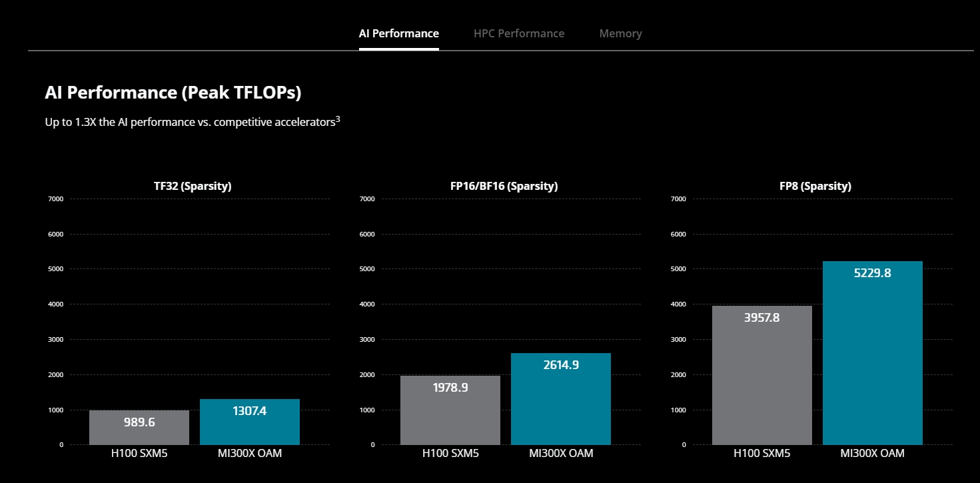This screenshot has height=483, width=980.
Task: Click MI300X OAM label under FP8 chart
Action: [873, 454]
